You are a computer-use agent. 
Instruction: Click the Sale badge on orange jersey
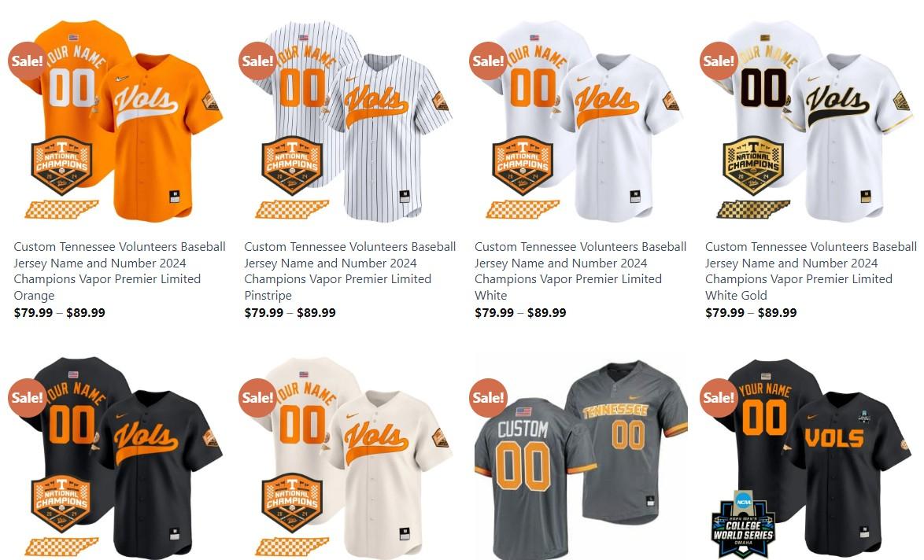tap(27, 61)
